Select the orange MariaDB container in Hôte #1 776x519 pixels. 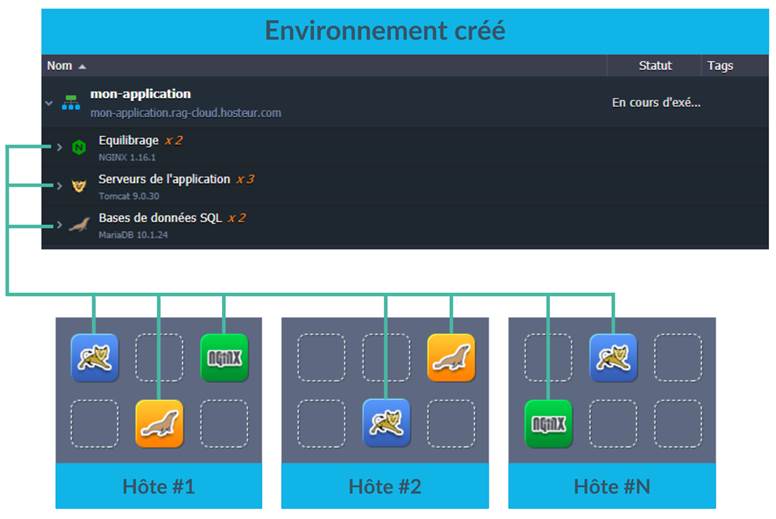tap(159, 423)
